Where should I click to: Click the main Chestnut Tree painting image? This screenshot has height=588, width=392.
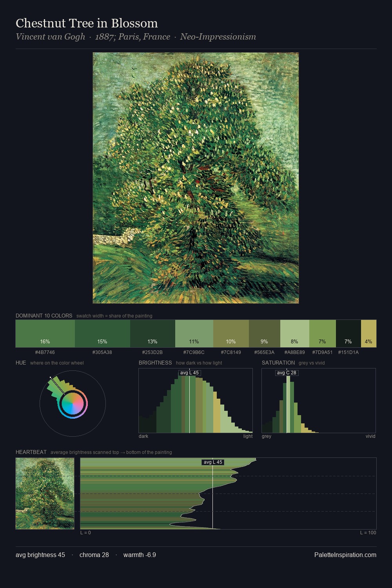coord(196,178)
